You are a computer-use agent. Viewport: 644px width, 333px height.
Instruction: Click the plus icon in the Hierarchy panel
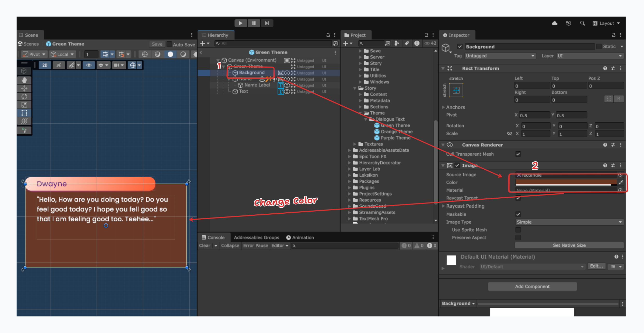(203, 43)
